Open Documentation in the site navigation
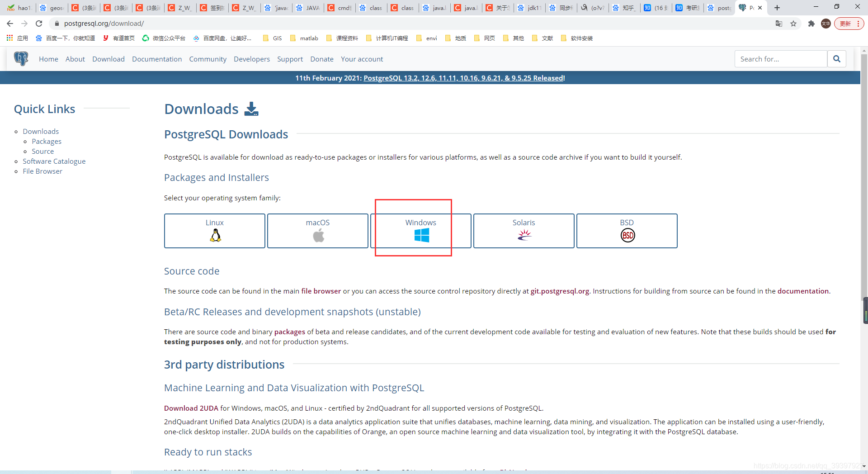This screenshot has width=868, height=474. (157, 59)
